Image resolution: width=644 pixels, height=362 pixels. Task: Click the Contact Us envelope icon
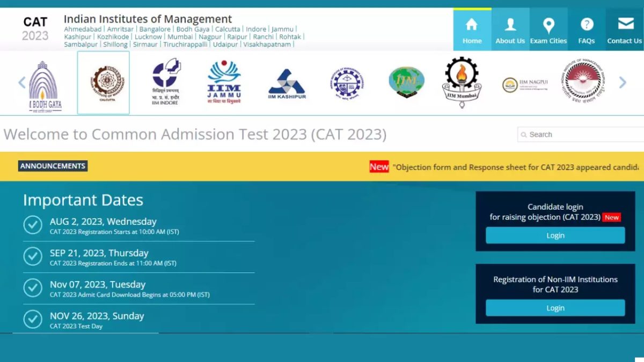tap(624, 24)
